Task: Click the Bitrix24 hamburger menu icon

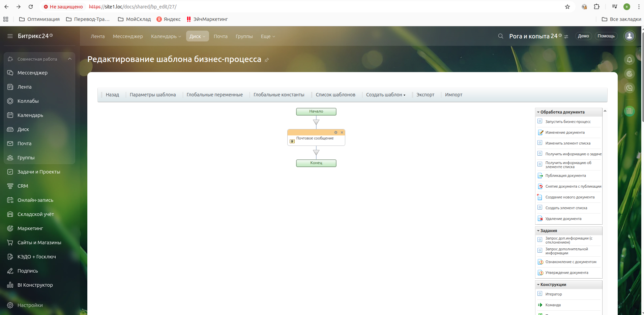Action: [x=10, y=36]
